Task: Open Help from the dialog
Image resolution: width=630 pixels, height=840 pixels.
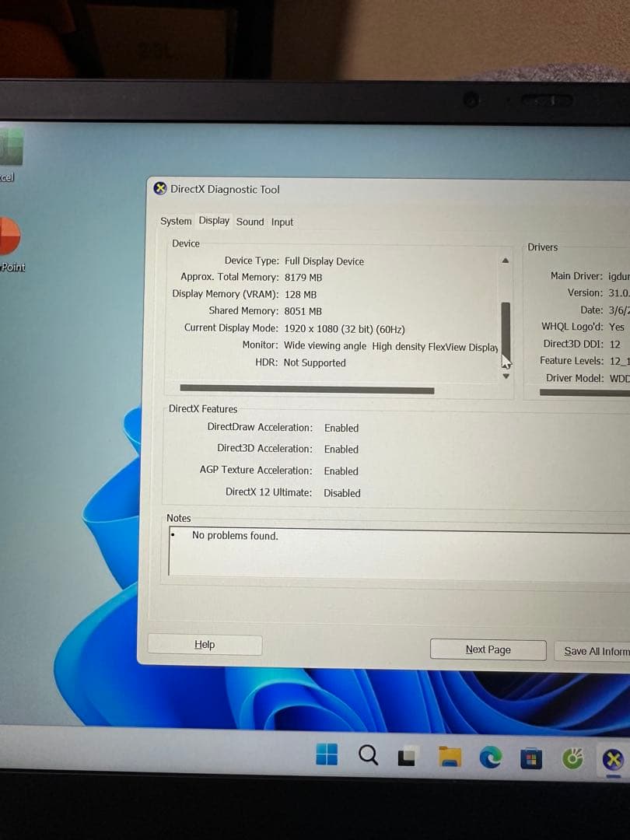Action: click(204, 644)
